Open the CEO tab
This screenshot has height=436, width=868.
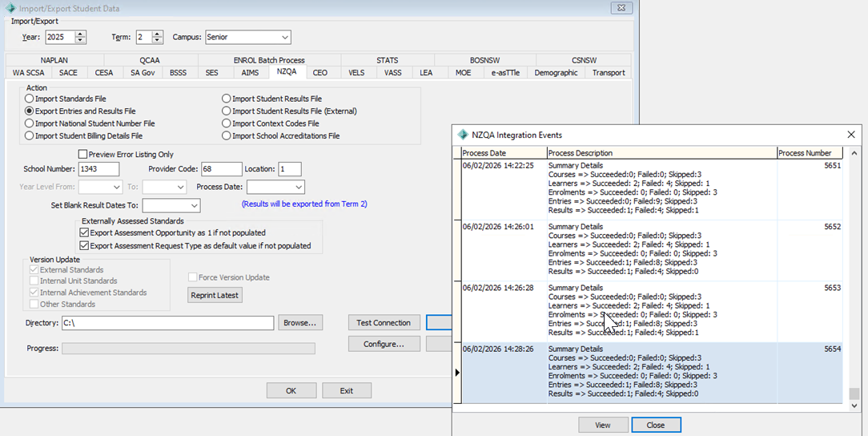click(x=320, y=73)
